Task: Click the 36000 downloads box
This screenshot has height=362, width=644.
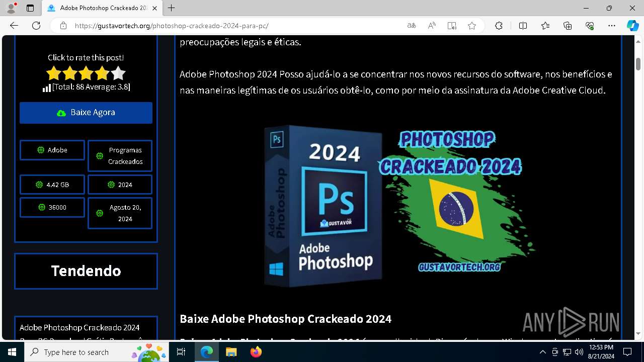Action: (52, 207)
